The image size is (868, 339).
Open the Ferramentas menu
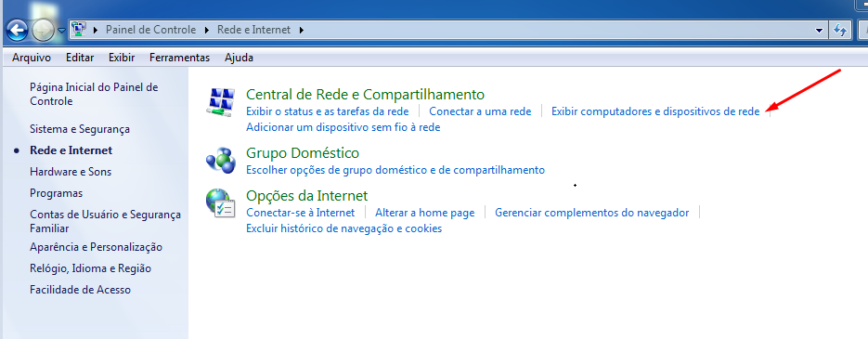point(179,58)
